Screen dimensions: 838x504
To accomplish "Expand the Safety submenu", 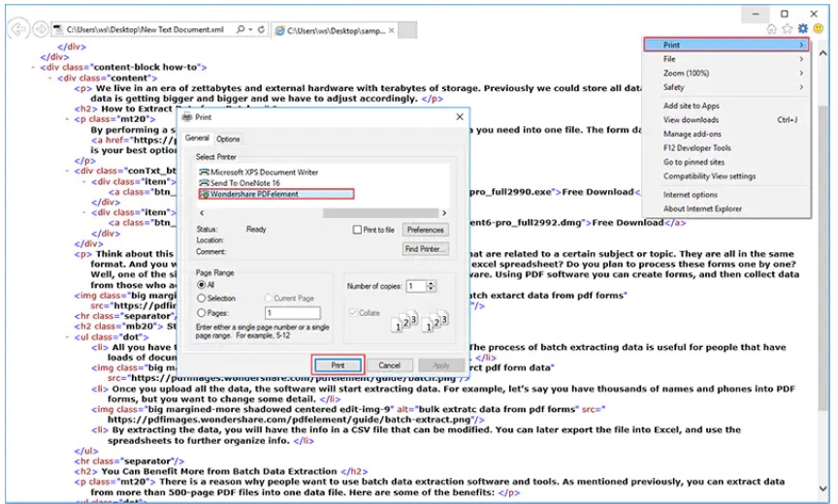I will (725, 87).
